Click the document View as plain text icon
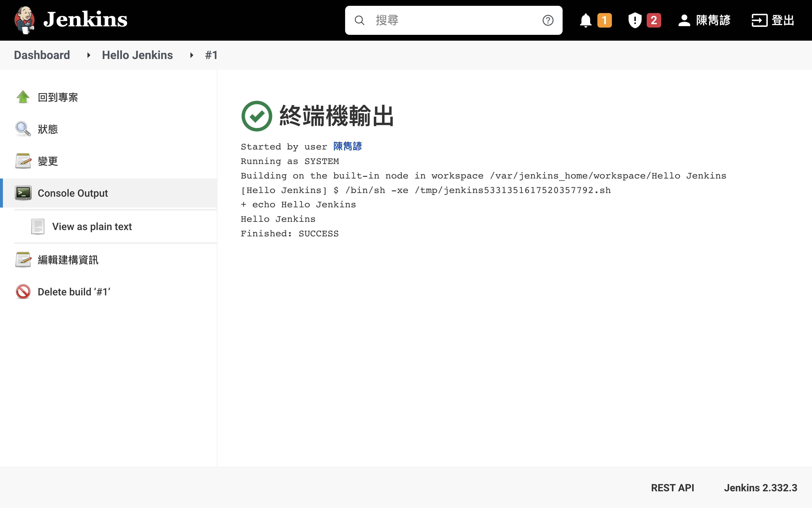This screenshot has width=812, height=508. coord(38,226)
